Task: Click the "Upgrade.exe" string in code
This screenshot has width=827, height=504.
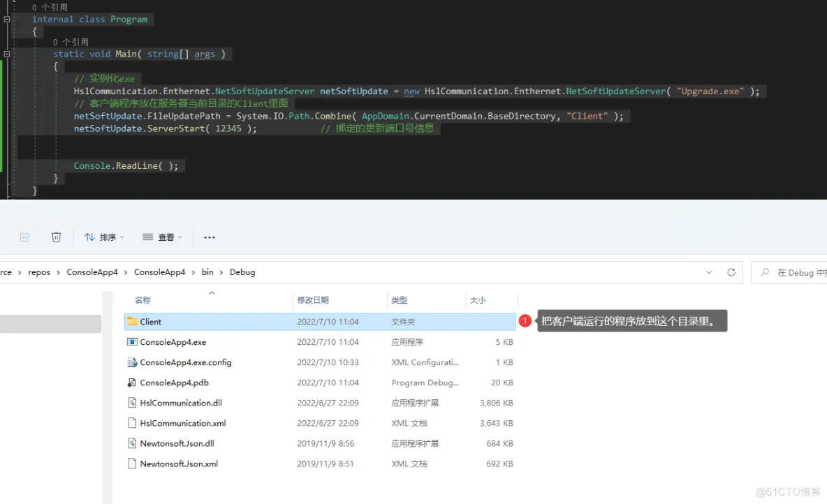Action: (710, 91)
